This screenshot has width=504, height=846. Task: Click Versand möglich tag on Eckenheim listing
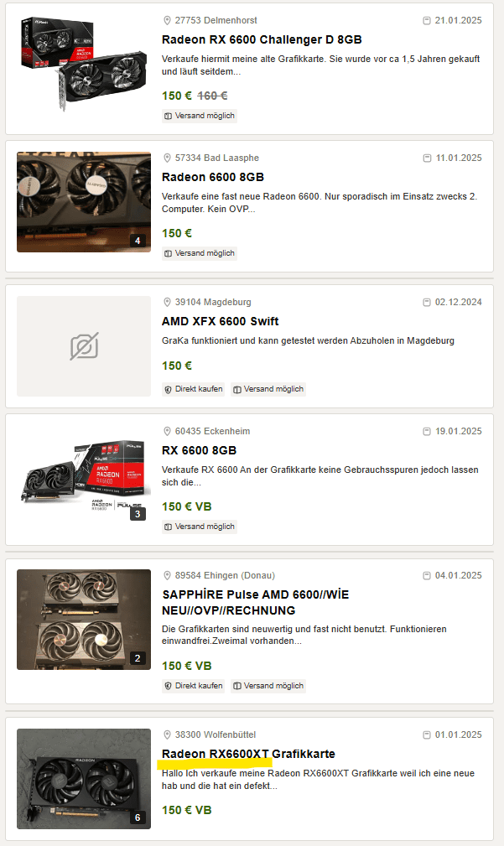pyautogui.click(x=200, y=527)
